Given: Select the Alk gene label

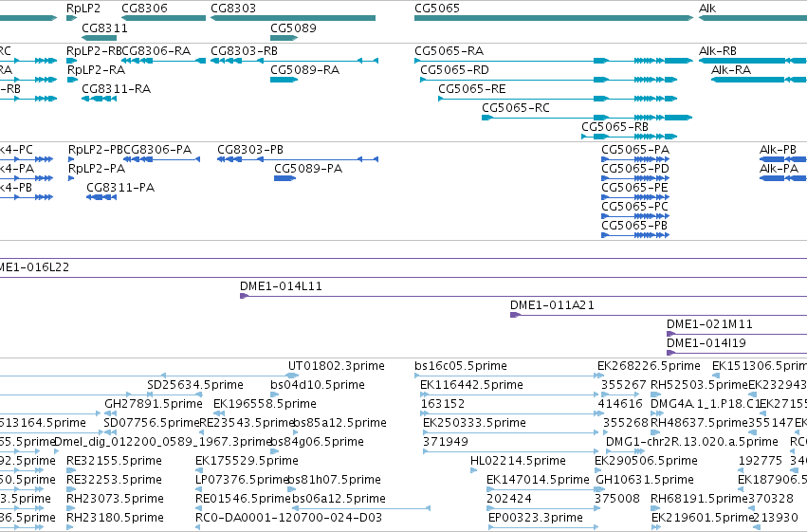Looking at the screenshot, I should [x=707, y=9].
